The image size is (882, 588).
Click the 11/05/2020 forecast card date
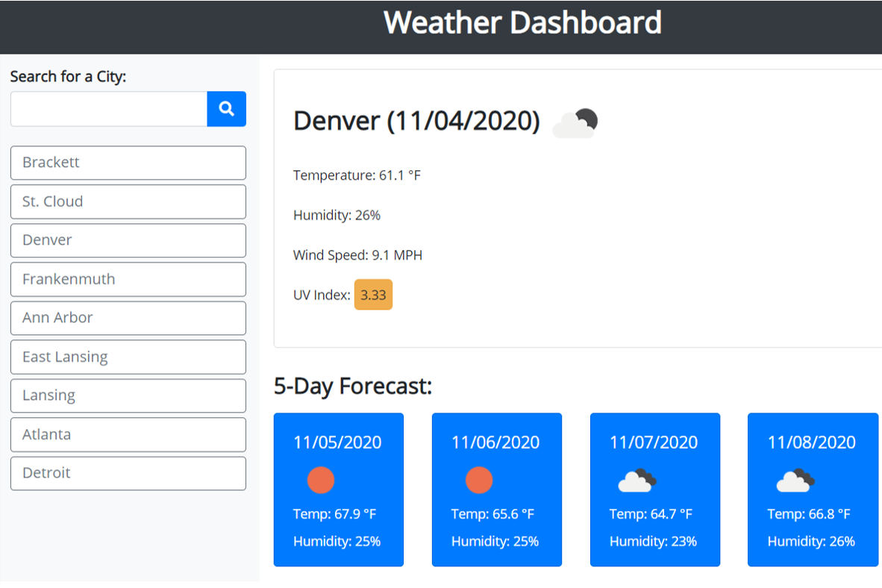click(337, 442)
